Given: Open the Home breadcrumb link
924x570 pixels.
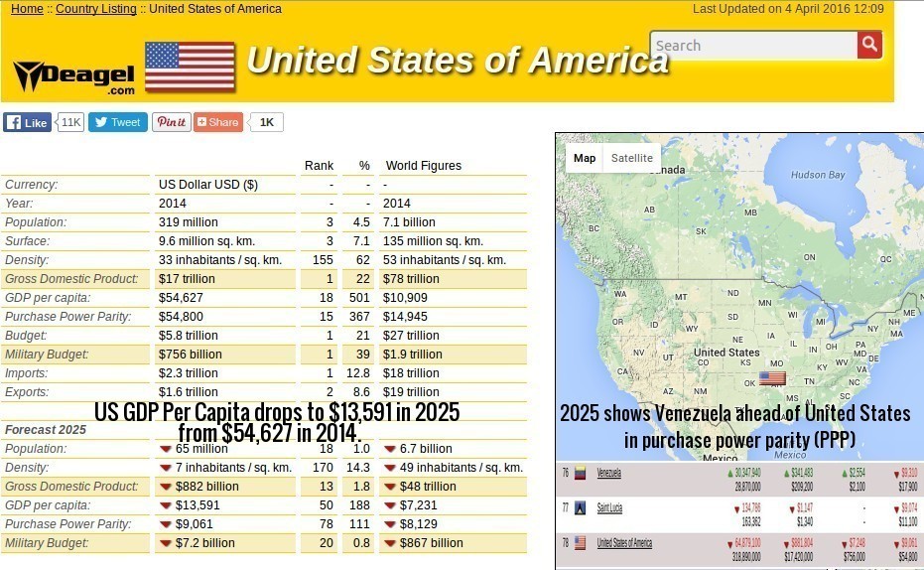Looking at the screenshot, I should click(27, 9).
